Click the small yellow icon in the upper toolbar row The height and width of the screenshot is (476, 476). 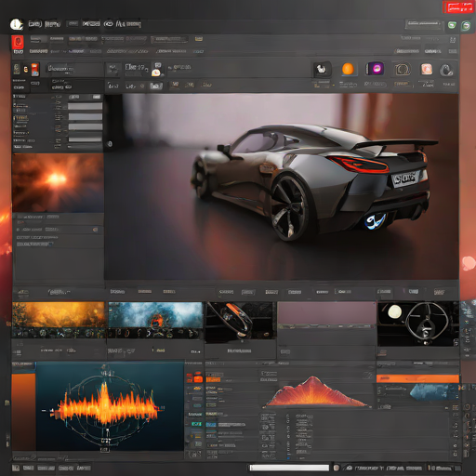[199, 39]
